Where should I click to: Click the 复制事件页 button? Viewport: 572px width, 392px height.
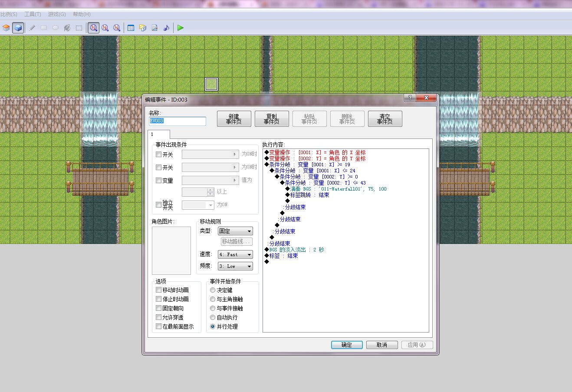click(272, 119)
